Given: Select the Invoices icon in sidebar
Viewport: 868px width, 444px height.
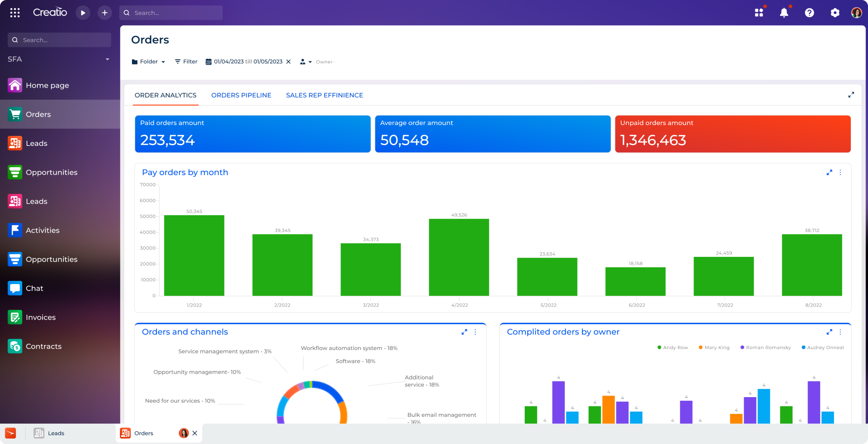Looking at the screenshot, I should coord(15,317).
